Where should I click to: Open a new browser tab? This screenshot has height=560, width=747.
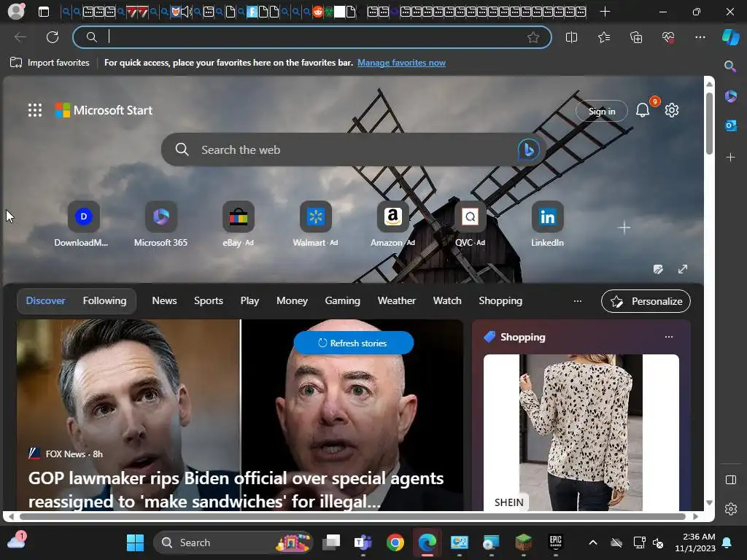605,12
